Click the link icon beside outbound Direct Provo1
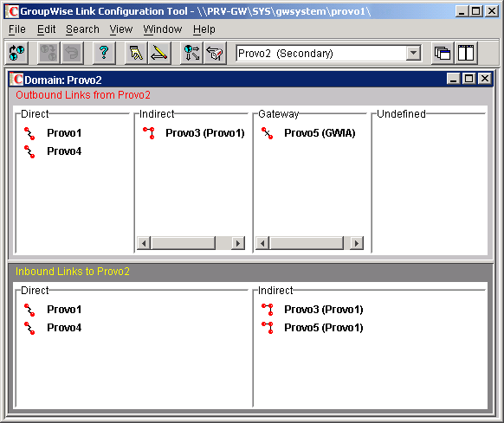Viewport: 504px width, 423px height. coord(29,133)
